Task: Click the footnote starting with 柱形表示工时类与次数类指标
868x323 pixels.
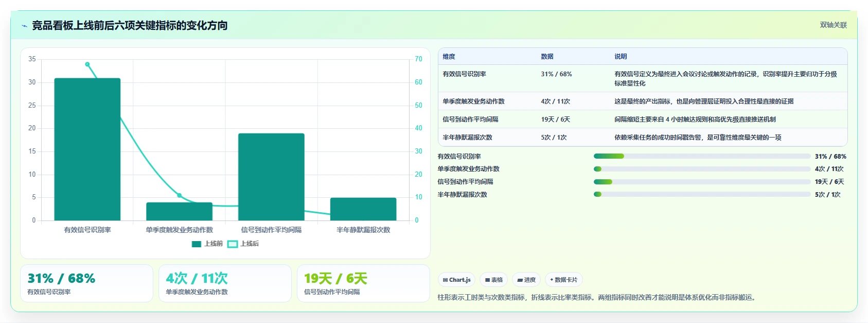Action: pos(598,297)
